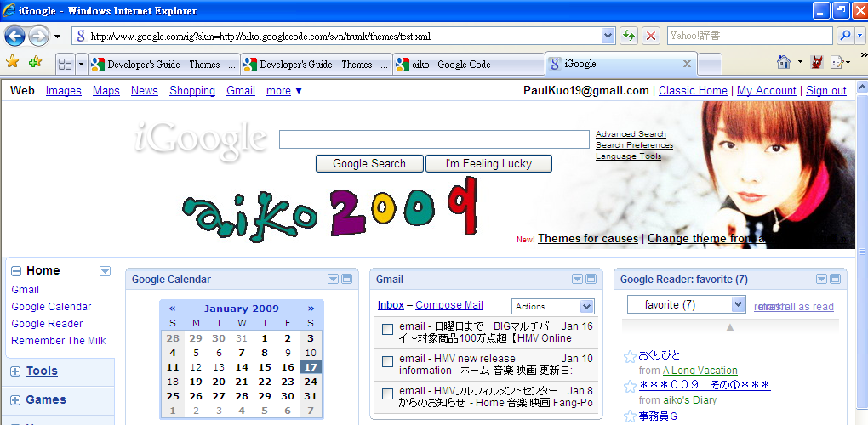Open the Language Tools link
Image resolution: width=868 pixels, height=425 pixels.
pos(628,156)
